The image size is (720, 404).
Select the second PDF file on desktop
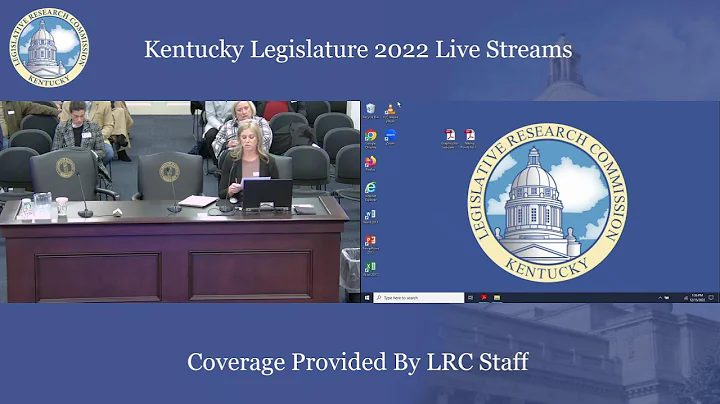[469, 139]
